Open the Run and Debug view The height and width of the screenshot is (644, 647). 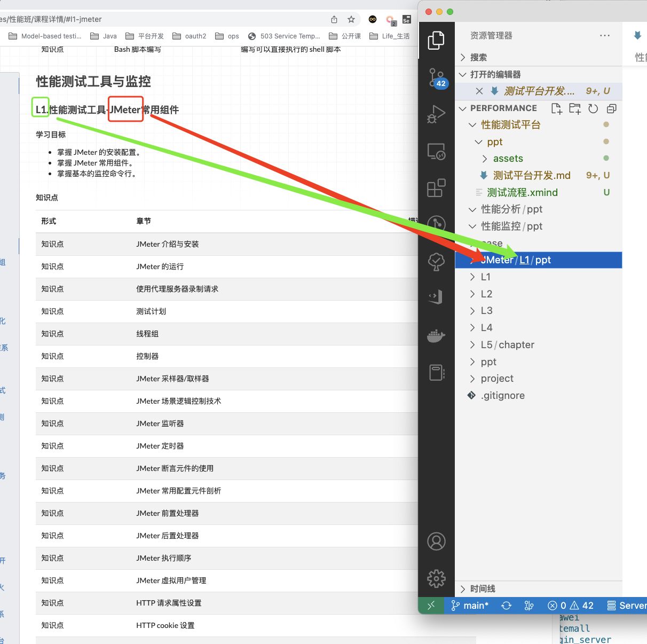[x=436, y=114]
